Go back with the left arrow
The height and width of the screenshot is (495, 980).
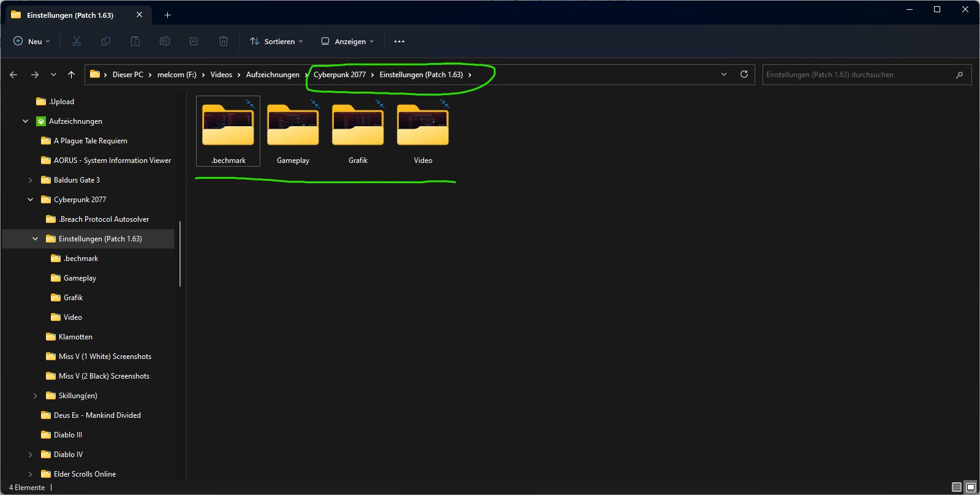13,75
